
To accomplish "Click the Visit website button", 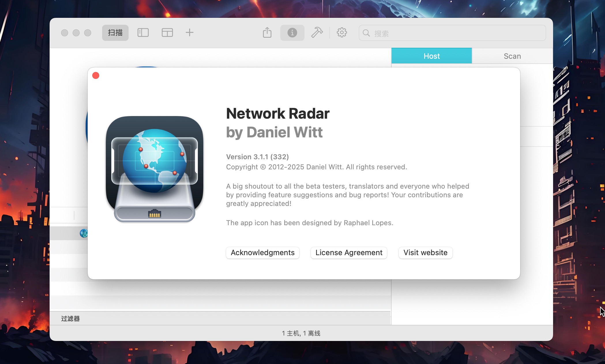I will [425, 253].
